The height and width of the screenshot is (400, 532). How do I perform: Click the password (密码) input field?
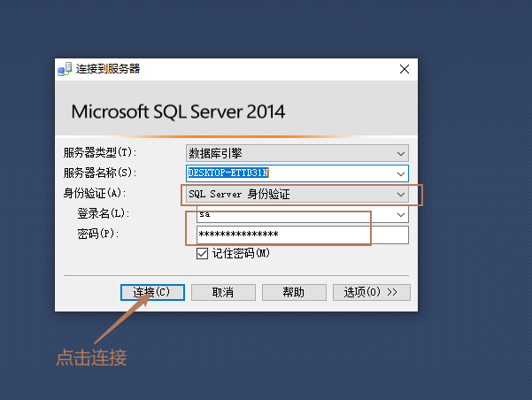[303, 235]
